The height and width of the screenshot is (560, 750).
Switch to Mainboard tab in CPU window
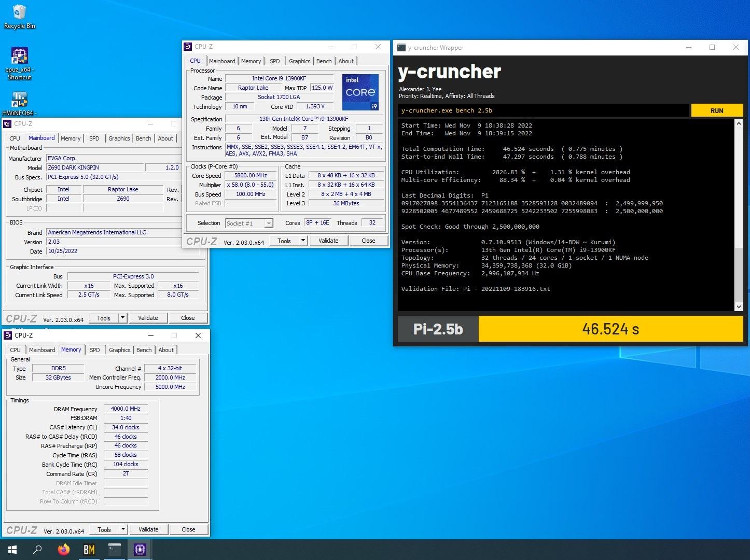point(222,61)
